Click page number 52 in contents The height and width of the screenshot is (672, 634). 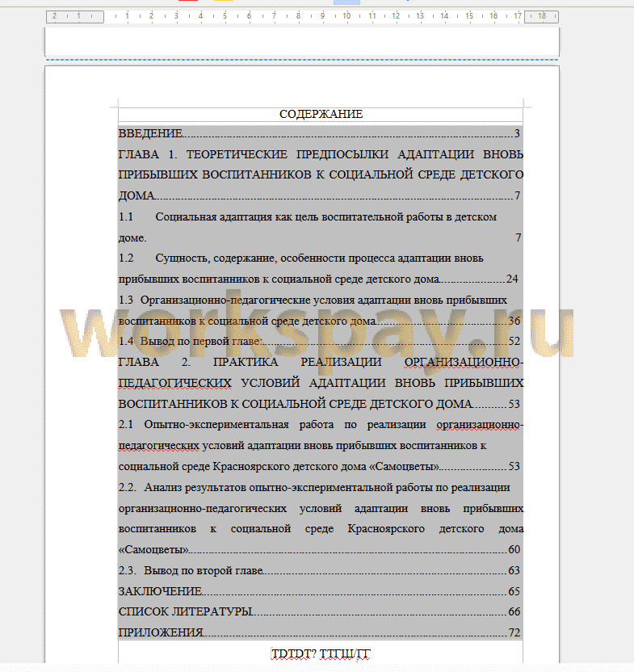pos(514,341)
